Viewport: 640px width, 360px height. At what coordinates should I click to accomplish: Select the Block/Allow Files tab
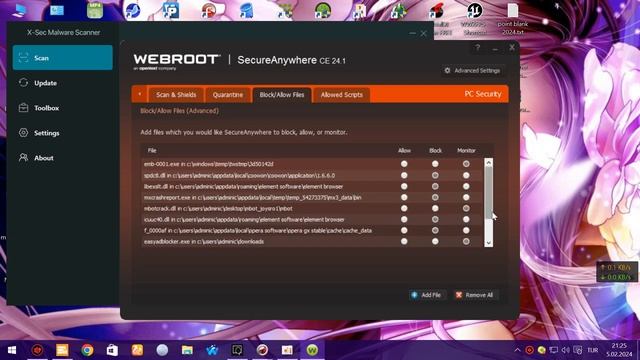[x=282, y=95]
